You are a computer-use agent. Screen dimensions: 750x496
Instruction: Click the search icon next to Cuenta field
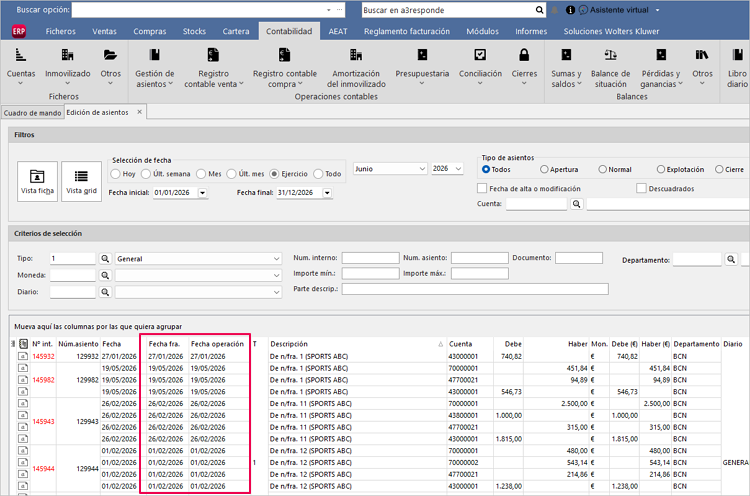point(577,204)
